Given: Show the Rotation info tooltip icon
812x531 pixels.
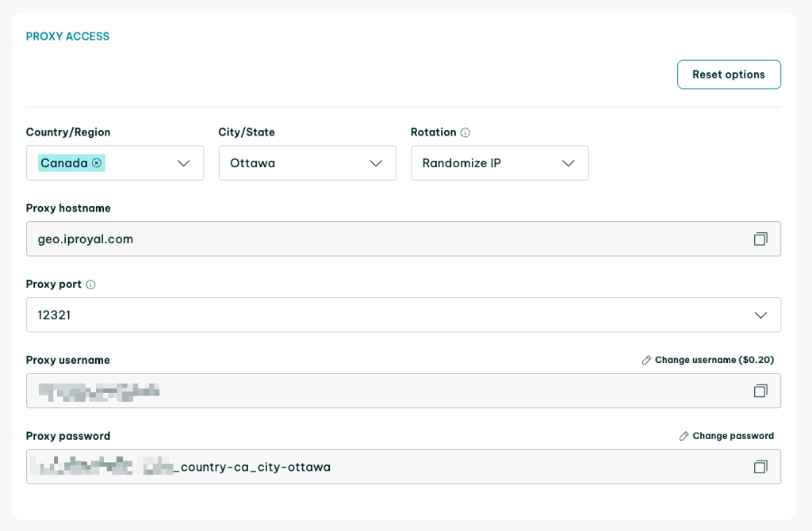Looking at the screenshot, I should tap(465, 132).
